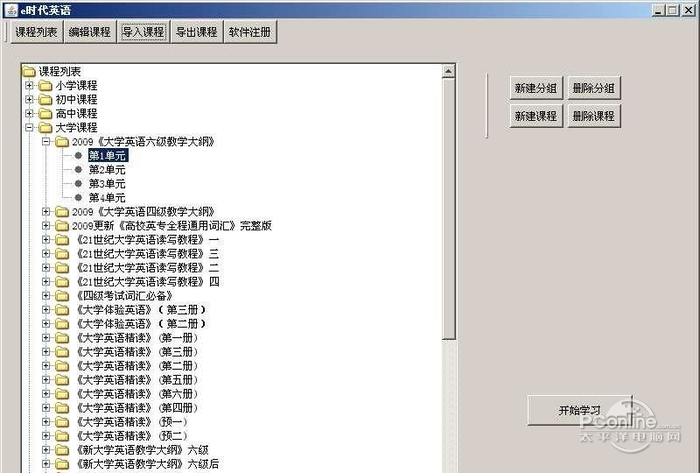This screenshot has height=473, width=700.
Task: Click the 大学课程 folder icon
Action: point(45,128)
